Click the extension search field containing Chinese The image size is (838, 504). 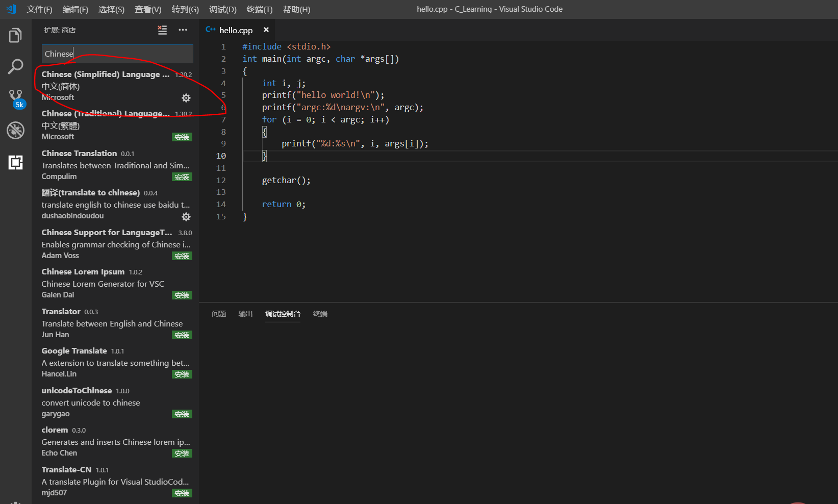[x=117, y=54]
